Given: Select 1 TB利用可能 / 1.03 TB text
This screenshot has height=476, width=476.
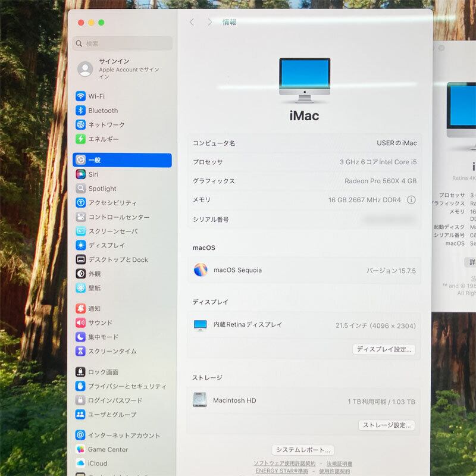Looking at the screenshot, I should (381, 402).
